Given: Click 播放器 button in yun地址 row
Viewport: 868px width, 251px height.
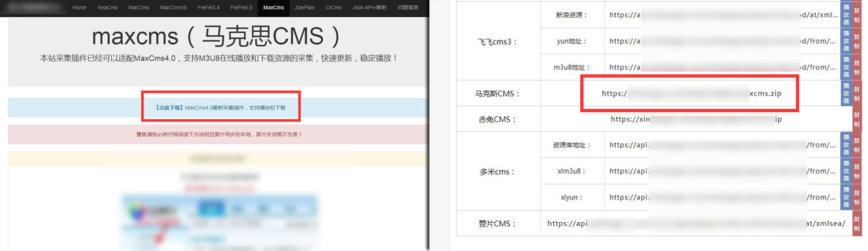Looking at the screenshot, I should 846,41.
